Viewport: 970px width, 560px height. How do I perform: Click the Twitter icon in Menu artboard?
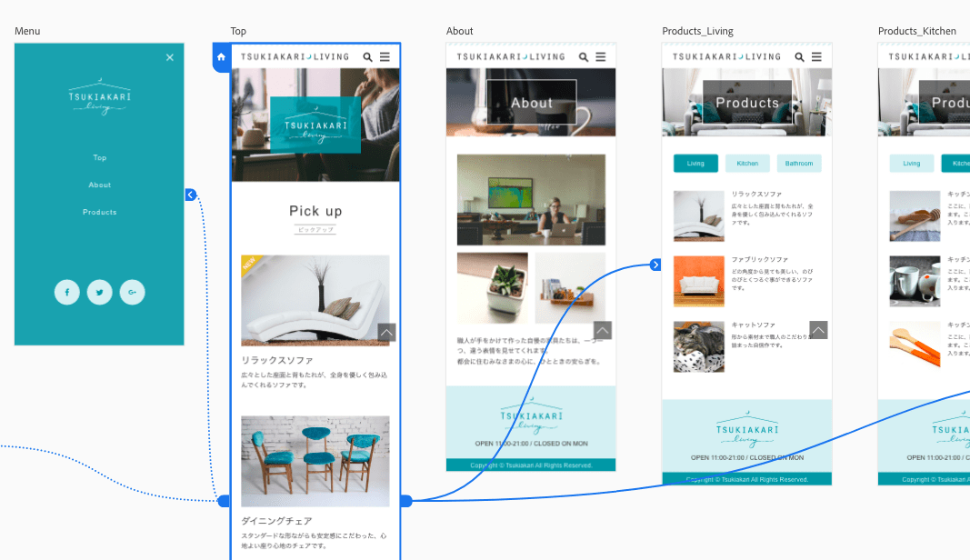(x=99, y=292)
